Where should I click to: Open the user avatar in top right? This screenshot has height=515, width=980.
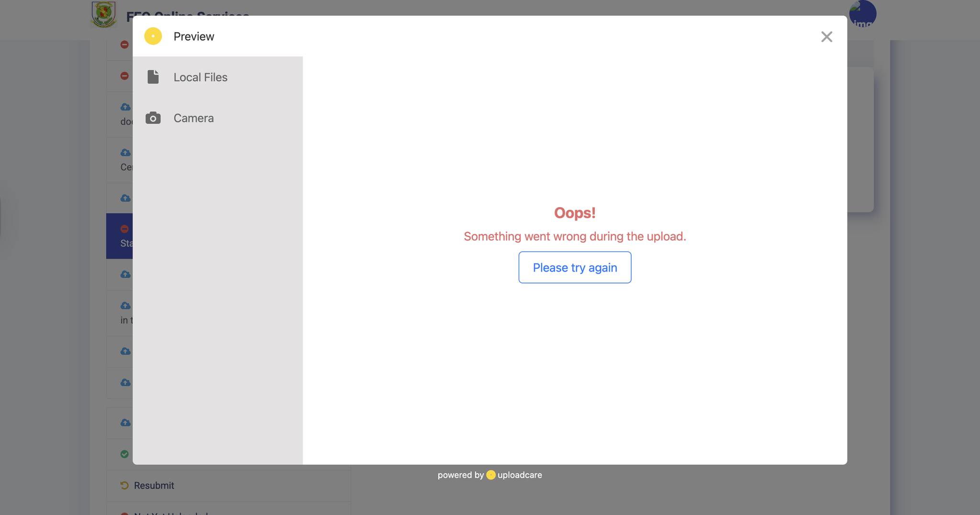[863, 14]
